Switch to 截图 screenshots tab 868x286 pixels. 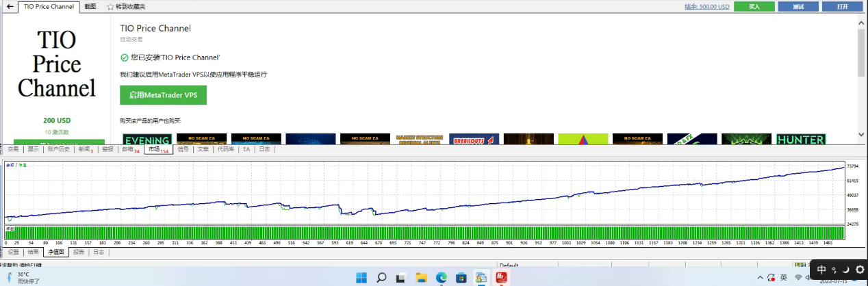(90, 6)
